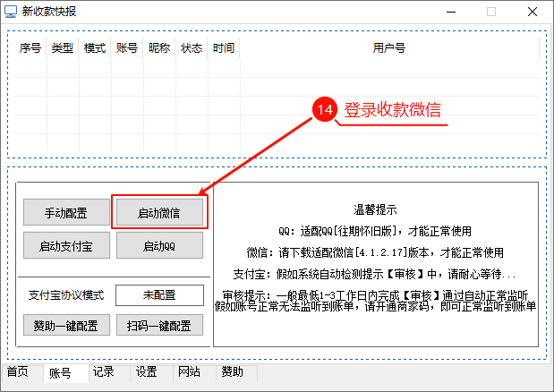Click the app icon in title bar
This screenshot has width=554, height=392.
tap(12, 13)
